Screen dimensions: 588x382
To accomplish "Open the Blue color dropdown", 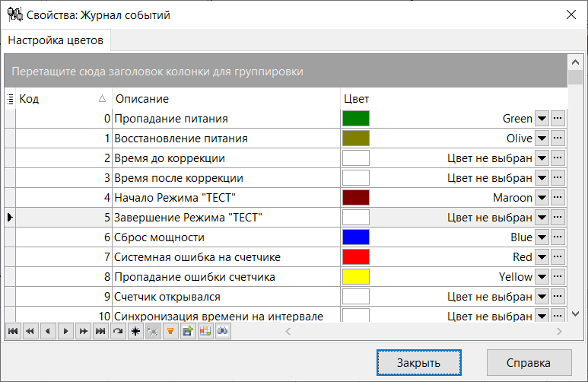I will (542, 237).
